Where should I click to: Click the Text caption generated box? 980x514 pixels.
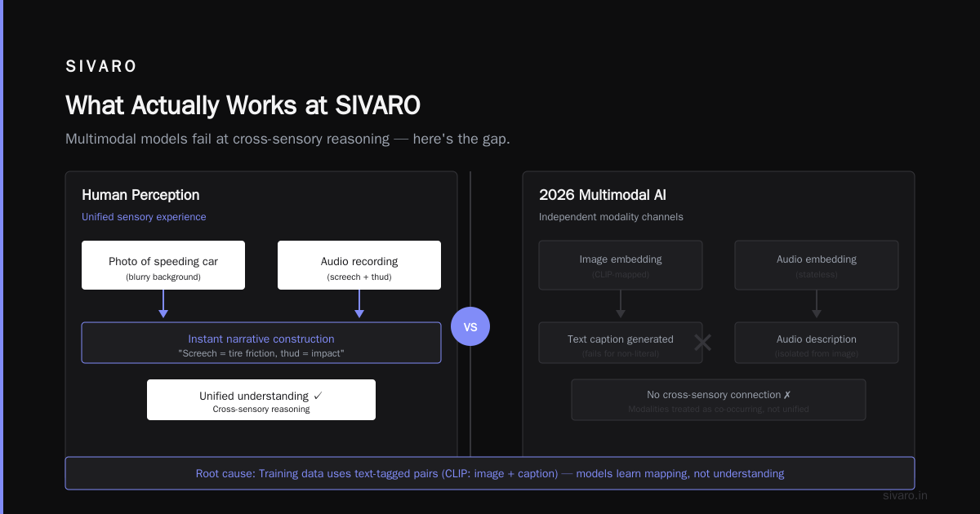(621, 343)
